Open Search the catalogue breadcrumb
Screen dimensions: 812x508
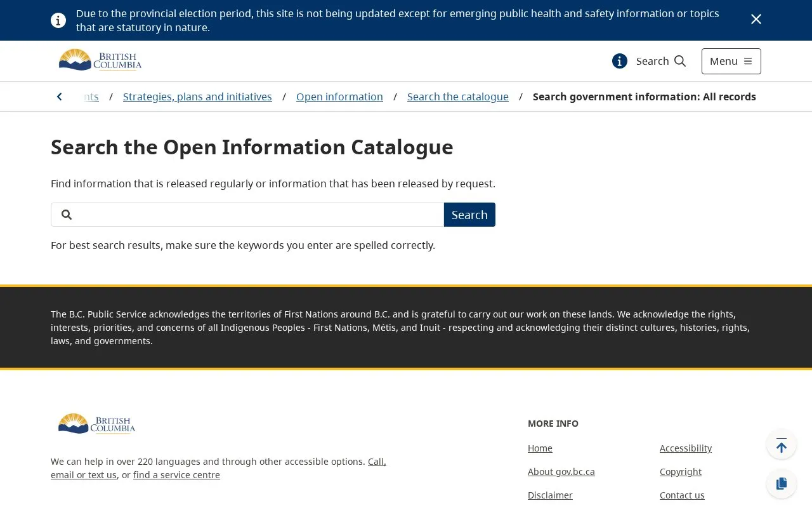click(458, 97)
